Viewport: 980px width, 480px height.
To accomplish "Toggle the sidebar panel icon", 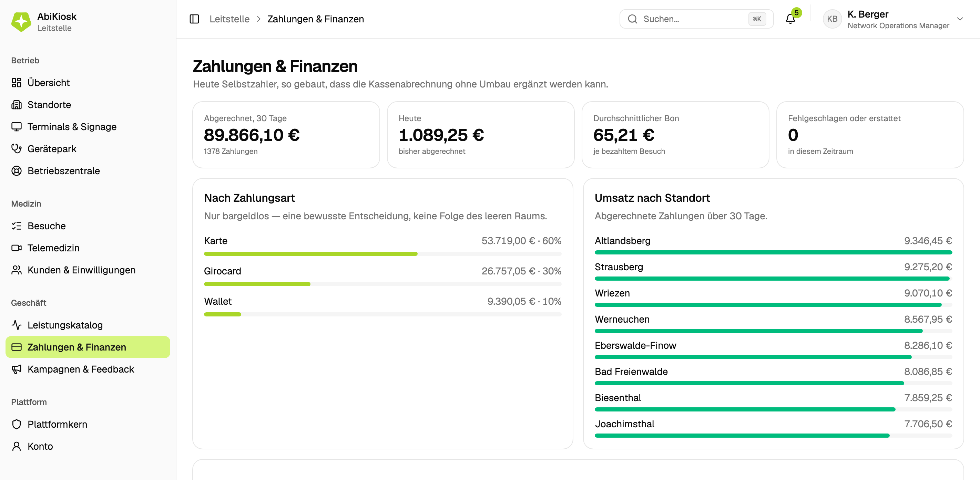I will [x=194, y=19].
